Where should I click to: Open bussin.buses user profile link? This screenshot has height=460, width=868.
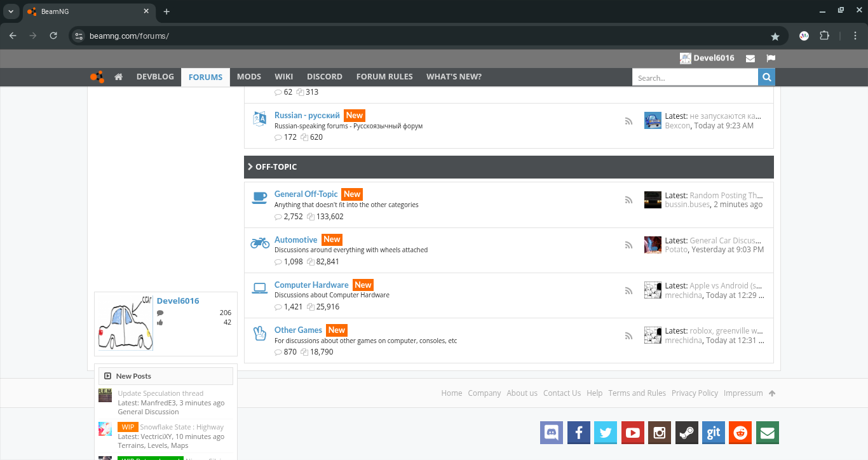(x=687, y=205)
